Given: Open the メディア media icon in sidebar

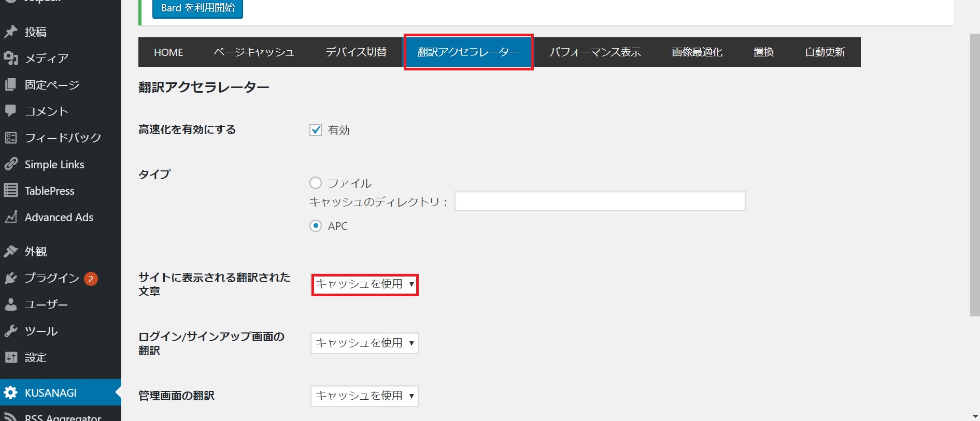Looking at the screenshot, I should tap(11, 58).
